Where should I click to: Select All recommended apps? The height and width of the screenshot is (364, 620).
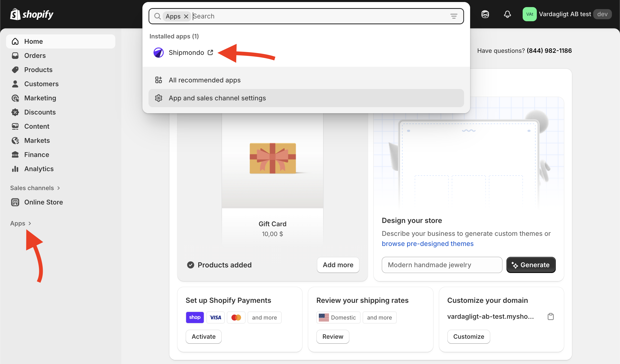pos(204,80)
